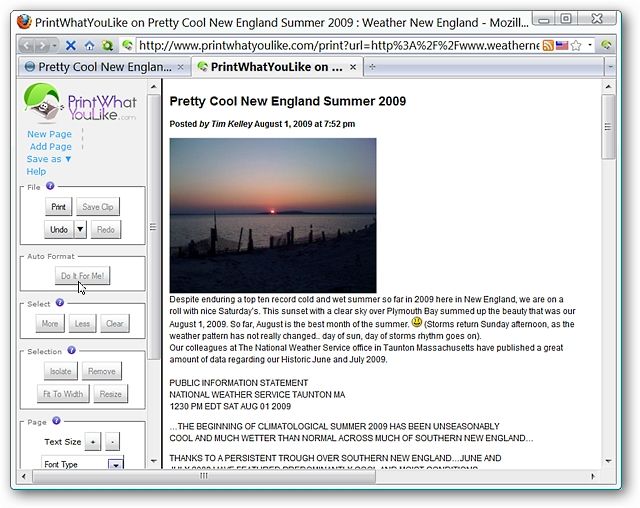
Task: Click the article title heading
Action: click(x=288, y=101)
